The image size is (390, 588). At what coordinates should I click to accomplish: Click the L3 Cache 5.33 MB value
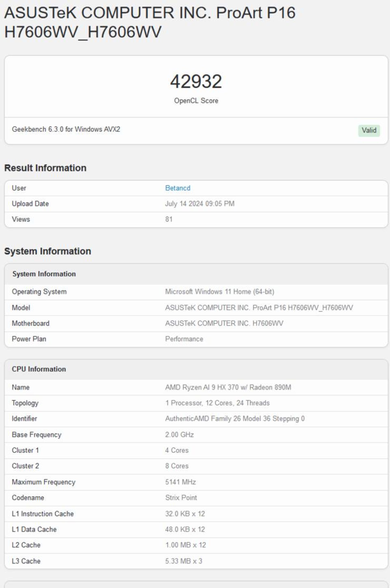click(184, 561)
